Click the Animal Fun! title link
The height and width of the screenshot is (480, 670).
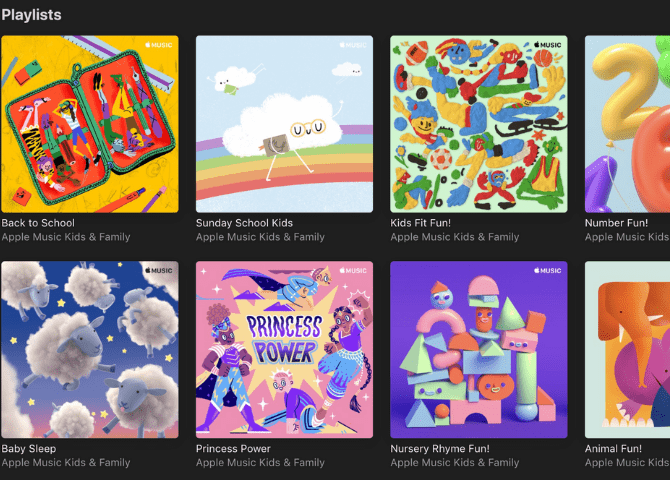tap(613, 449)
